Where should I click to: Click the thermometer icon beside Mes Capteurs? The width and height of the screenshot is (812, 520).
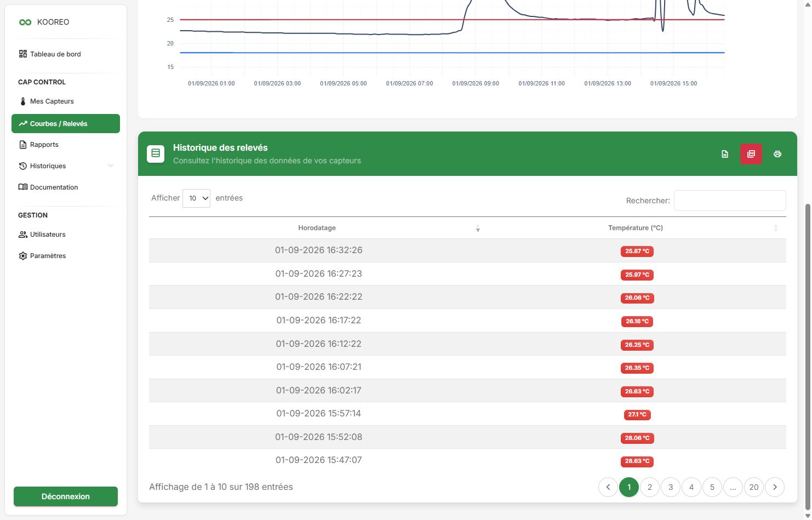coord(23,101)
